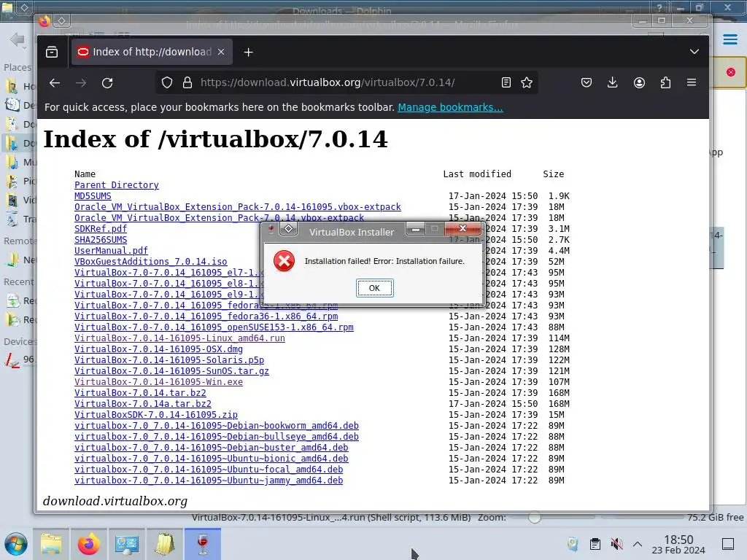Click the Ubuntu~bionic_amd64.deb link
The width and height of the screenshot is (747, 560).
[211, 459]
